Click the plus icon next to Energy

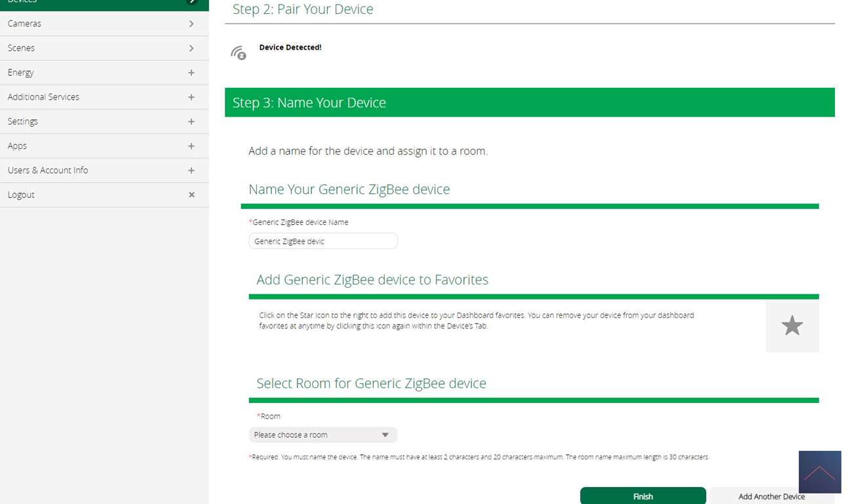[x=191, y=73]
